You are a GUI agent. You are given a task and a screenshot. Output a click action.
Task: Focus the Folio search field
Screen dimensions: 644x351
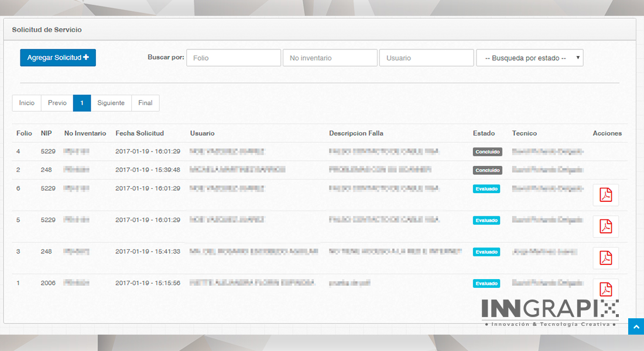[x=234, y=58]
